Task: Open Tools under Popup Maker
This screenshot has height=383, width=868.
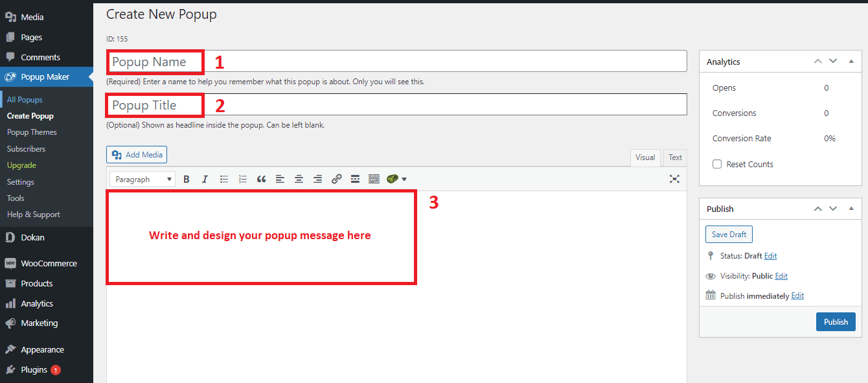Action: (16, 198)
